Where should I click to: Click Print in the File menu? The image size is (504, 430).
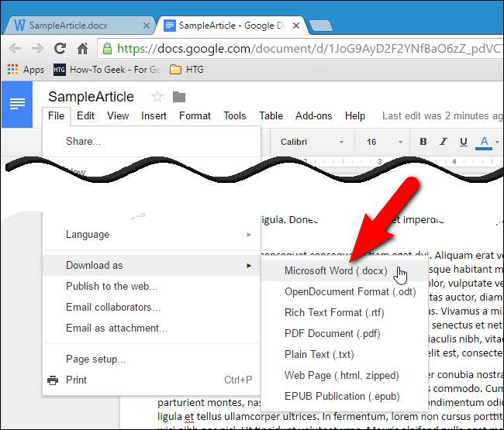coord(151,380)
